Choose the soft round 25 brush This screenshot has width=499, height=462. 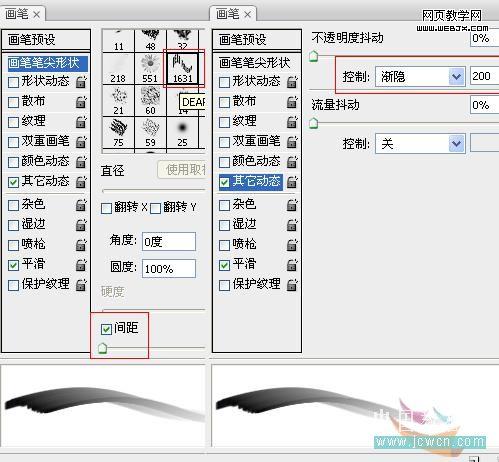coord(182,133)
